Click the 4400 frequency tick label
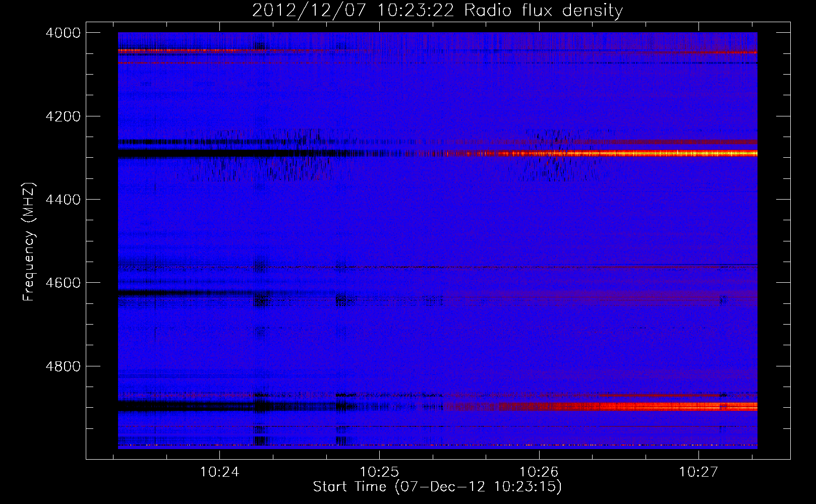The image size is (816, 504). [63, 200]
